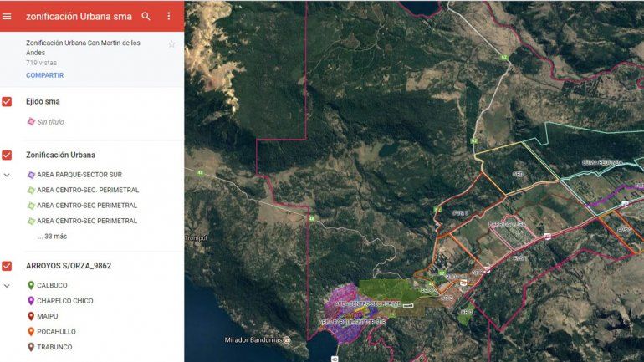Open the three-dot more options menu
Screen dimensions: 644x362
[x=169, y=16]
